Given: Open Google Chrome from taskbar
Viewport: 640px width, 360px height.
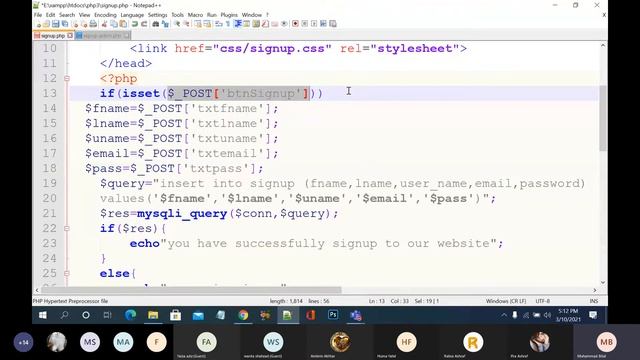Looking at the screenshot, I should [243, 315].
